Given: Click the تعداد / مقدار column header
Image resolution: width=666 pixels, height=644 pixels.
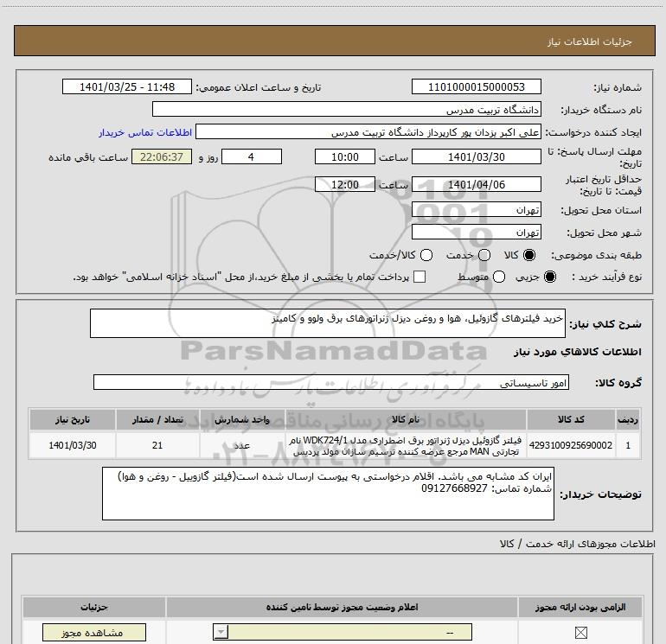Looking at the screenshot, I should tap(157, 419).
